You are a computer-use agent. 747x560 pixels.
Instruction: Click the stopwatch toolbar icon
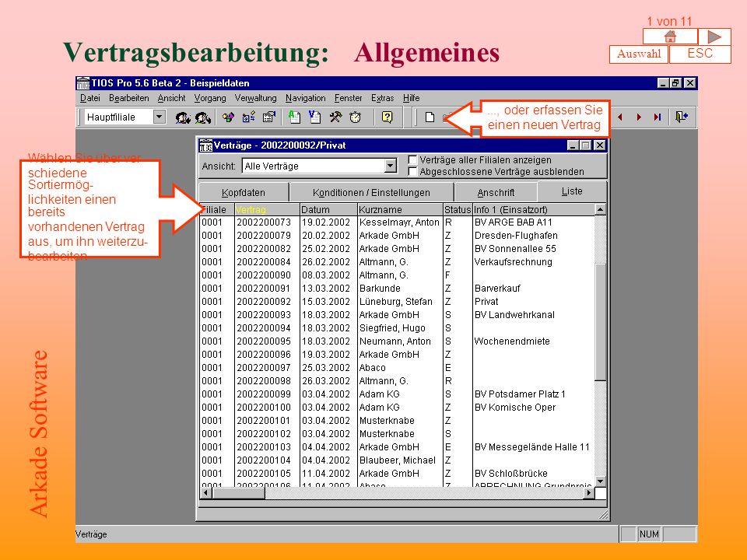coord(356,117)
